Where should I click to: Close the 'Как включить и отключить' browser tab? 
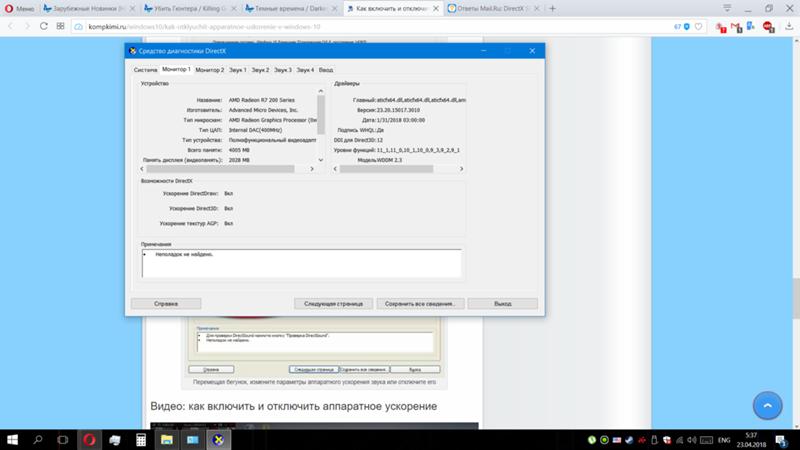click(436, 9)
